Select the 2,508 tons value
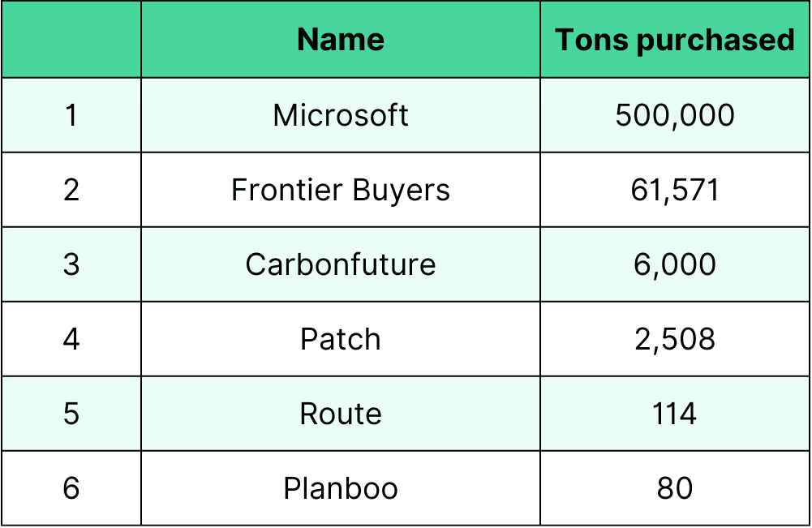Screen dimensions: 812x528 pyautogui.click(x=675, y=339)
